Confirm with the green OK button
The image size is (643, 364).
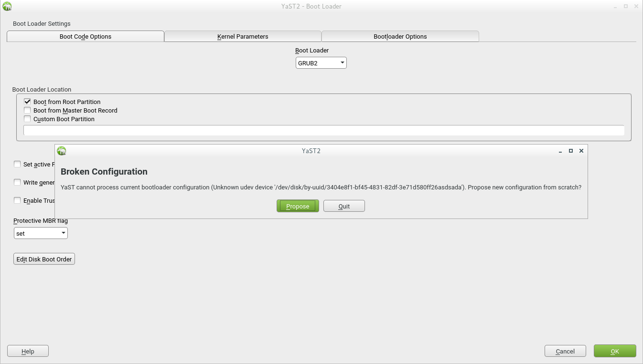pyautogui.click(x=614, y=351)
